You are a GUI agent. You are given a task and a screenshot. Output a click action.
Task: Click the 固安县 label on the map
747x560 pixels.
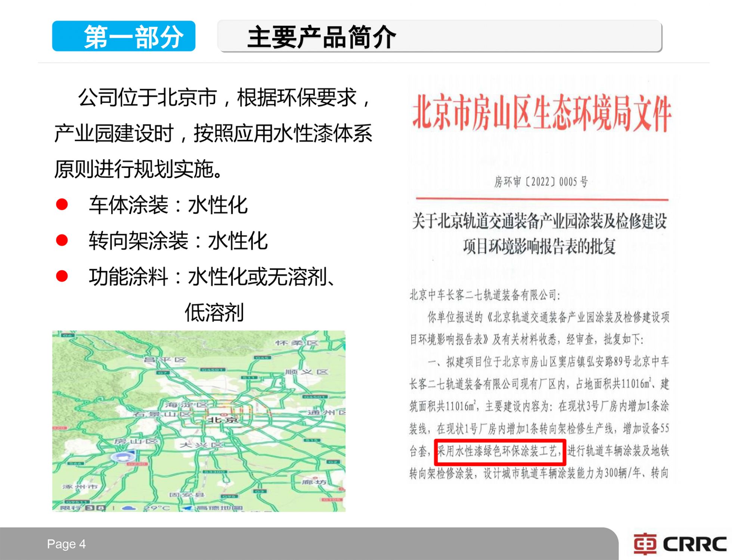[x=187, y=495]
